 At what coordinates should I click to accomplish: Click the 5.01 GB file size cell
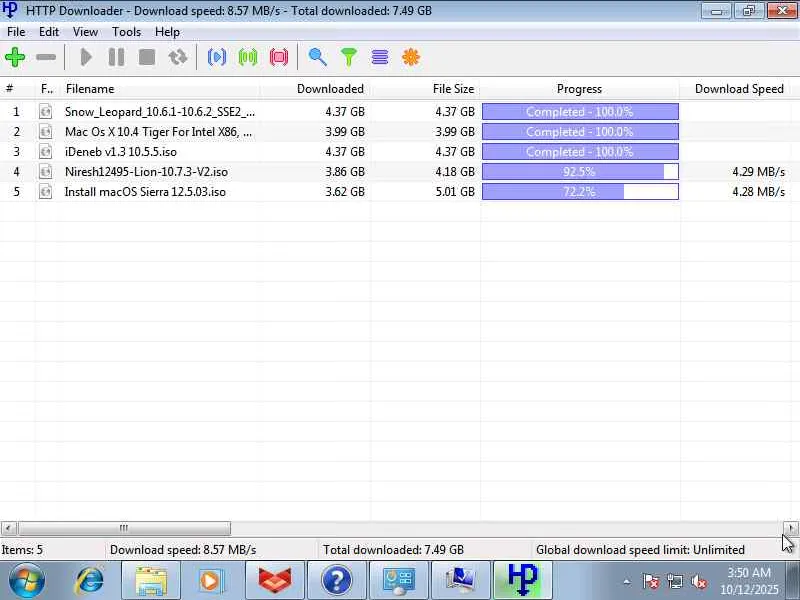click(455, 192)
